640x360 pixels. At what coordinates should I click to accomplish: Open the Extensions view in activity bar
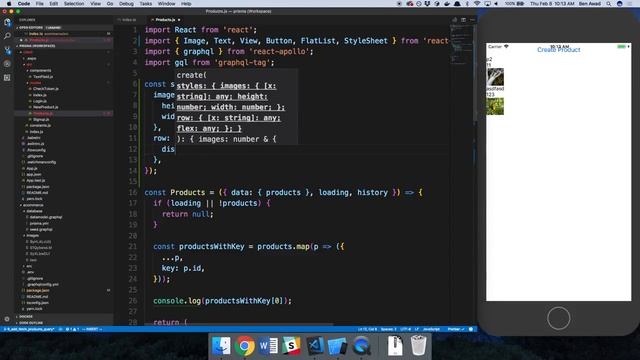[x=7, y=78]
